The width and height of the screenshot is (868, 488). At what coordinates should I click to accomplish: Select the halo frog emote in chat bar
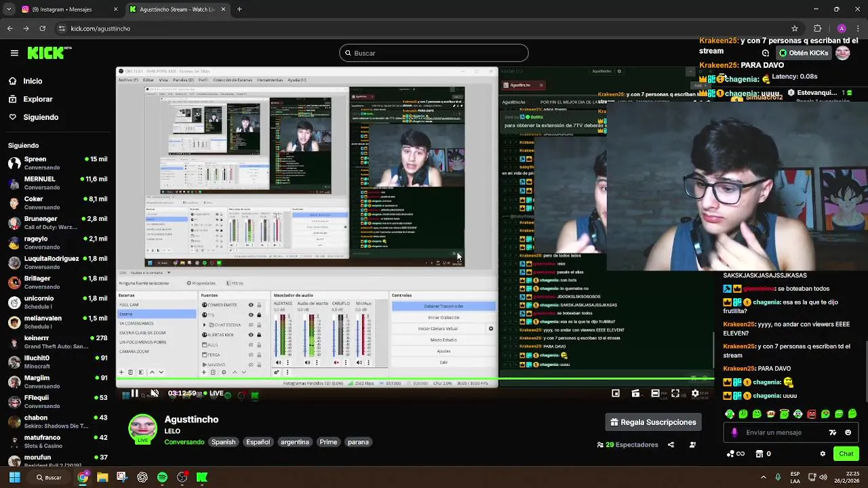coord(785,413)
